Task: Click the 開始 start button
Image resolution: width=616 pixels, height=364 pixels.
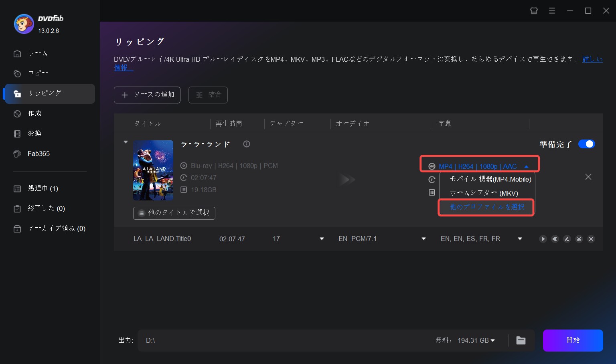Action: pyautogui.click(x=573, y=340)
